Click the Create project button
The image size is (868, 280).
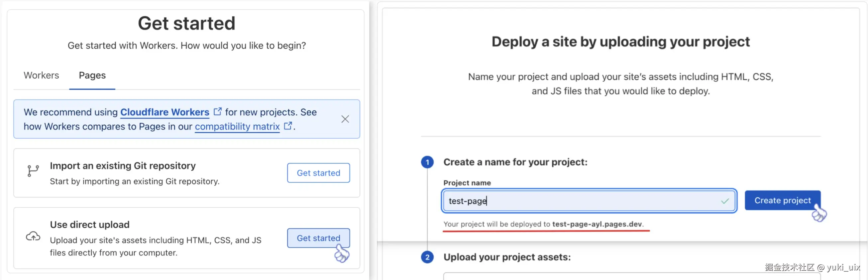click(782, 201)
